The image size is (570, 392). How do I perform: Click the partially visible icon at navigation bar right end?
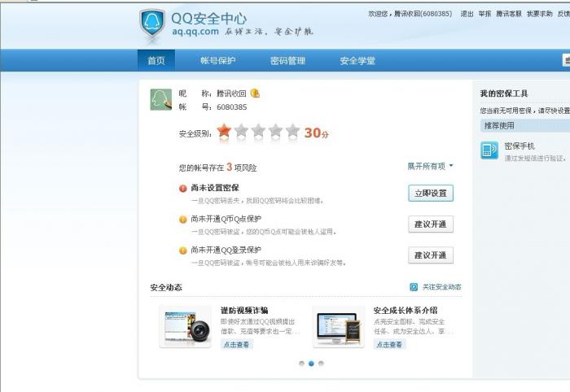[x=567, y=60]
